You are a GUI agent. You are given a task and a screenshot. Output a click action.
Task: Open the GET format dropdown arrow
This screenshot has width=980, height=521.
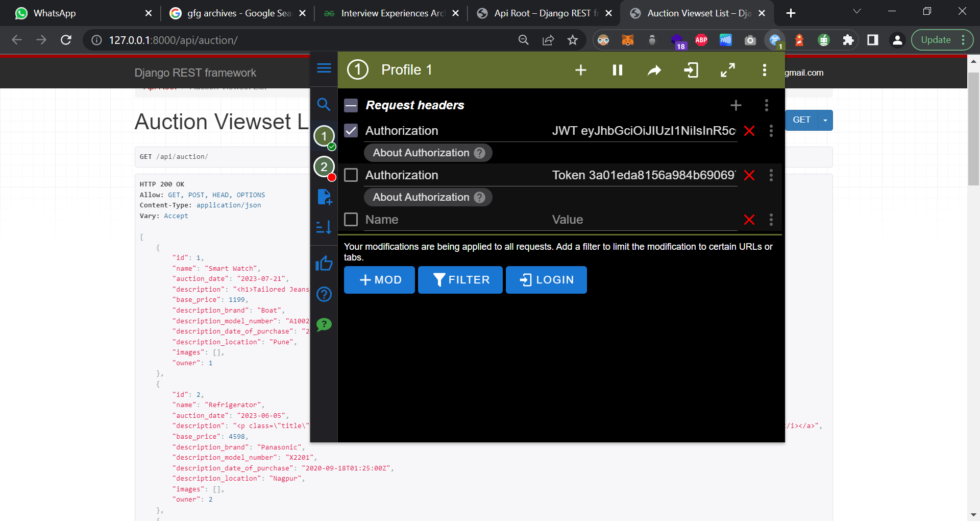click(825, 120)
